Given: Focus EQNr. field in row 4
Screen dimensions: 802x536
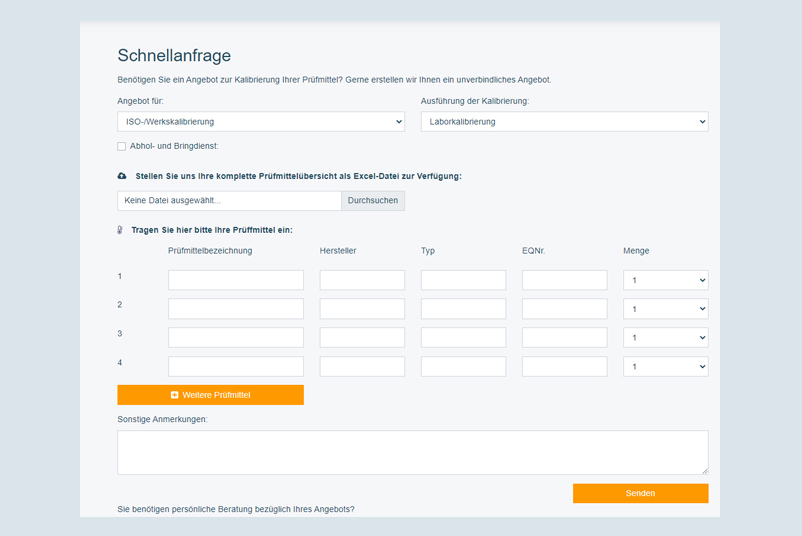Looking at the screenshot, I should pyautogui.click(x=565, y=367).
